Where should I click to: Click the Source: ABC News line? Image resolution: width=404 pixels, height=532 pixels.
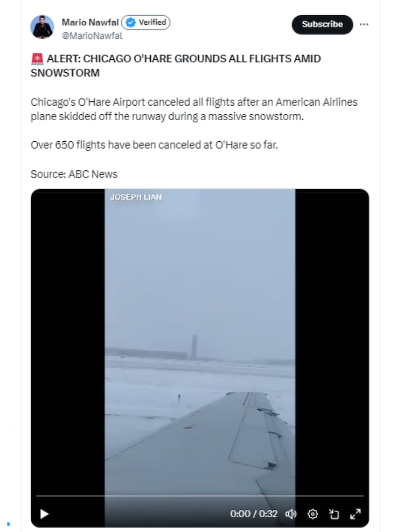point(74,174)
